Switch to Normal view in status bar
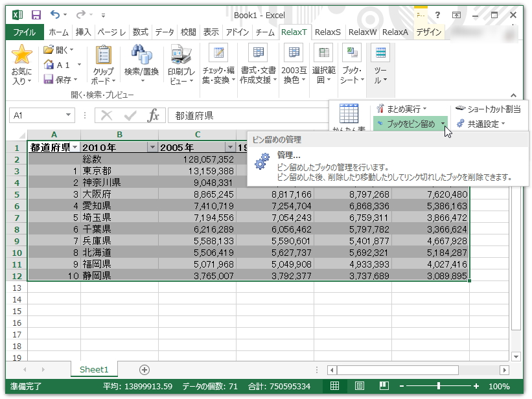The height and width of the screenshot is (399, 532). click(x=334, y=386)
